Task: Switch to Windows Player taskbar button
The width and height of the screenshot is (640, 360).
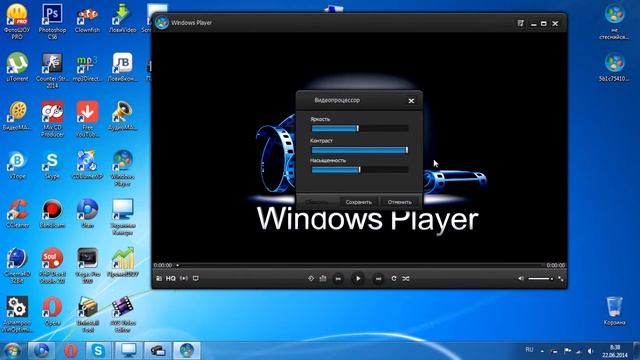Action: click(187, 351)
